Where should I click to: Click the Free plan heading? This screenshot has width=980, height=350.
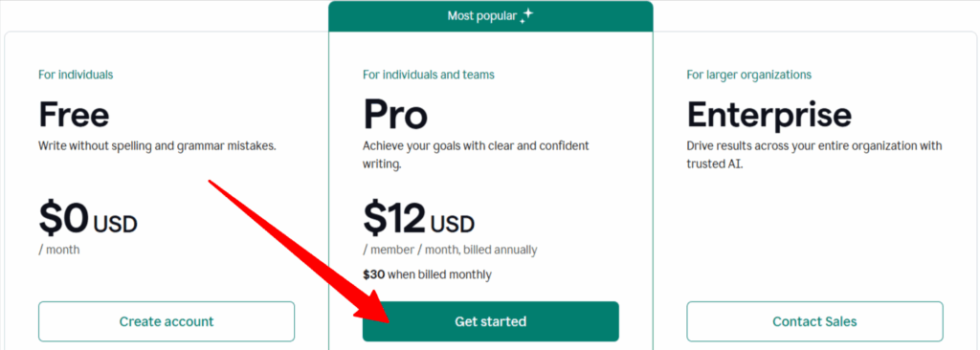point(74,115)
